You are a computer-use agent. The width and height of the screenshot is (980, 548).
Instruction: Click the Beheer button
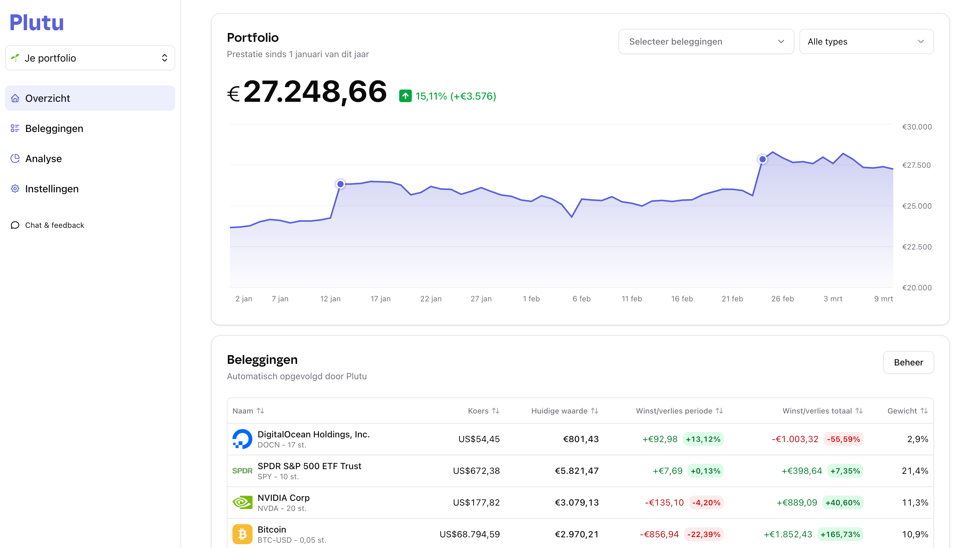tap(908, 362)
